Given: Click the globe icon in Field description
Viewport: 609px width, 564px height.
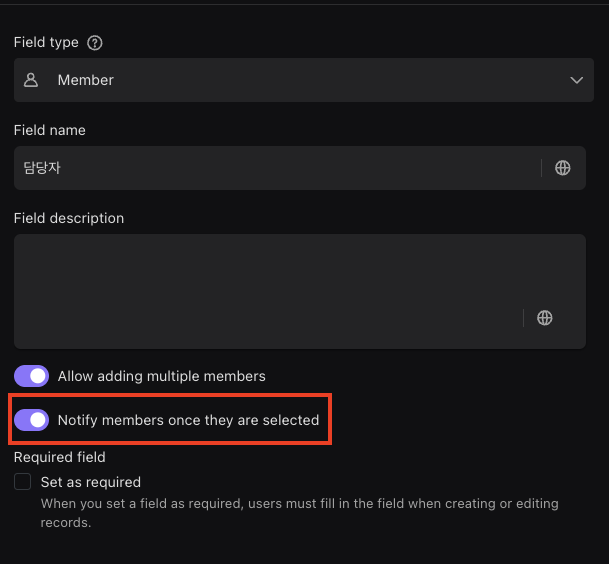Looking at the screenshot, I should (545, 318).
